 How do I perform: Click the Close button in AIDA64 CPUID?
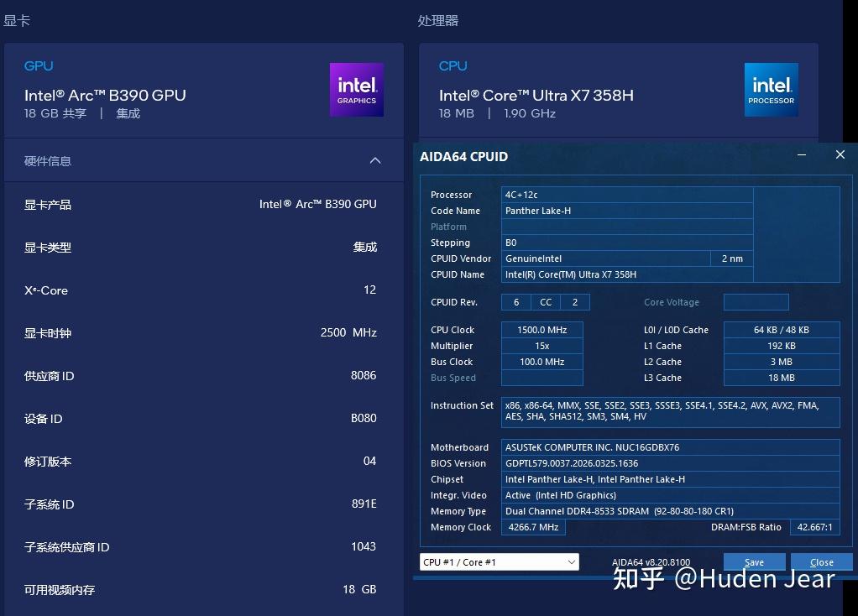tap(821, 561)
